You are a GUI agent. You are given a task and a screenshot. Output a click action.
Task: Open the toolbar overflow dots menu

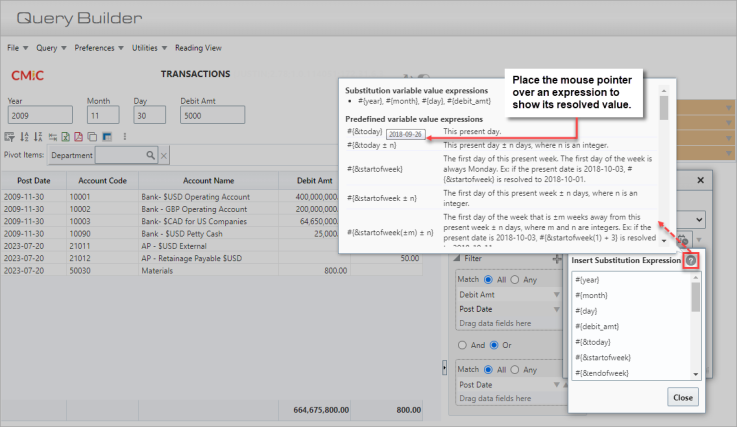(x=125, y=136)
